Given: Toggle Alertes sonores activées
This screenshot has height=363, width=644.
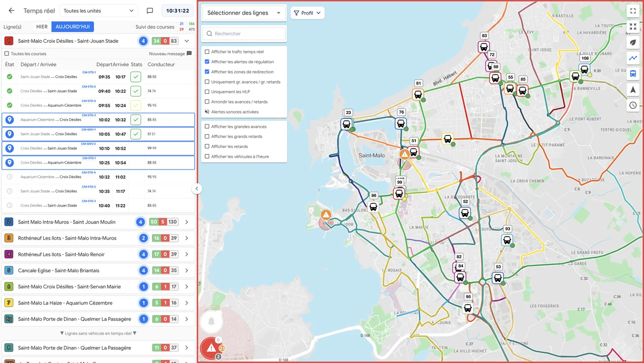Looking at the screenshot, I should 207,112.
